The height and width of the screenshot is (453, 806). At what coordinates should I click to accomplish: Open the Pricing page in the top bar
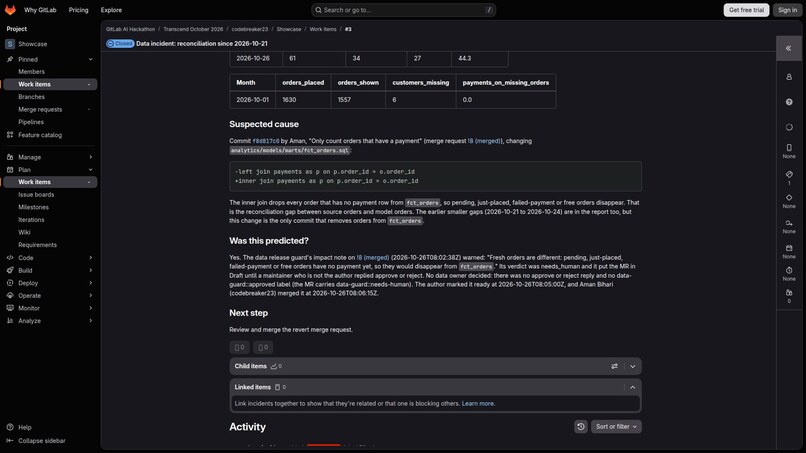tap(79, 10)
